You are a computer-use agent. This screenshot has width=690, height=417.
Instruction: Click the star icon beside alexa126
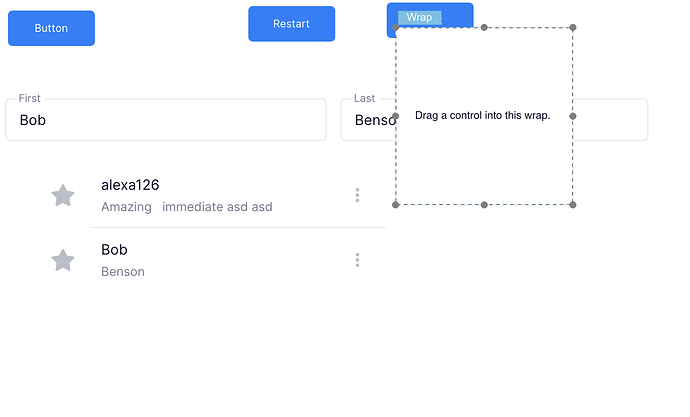63,195
